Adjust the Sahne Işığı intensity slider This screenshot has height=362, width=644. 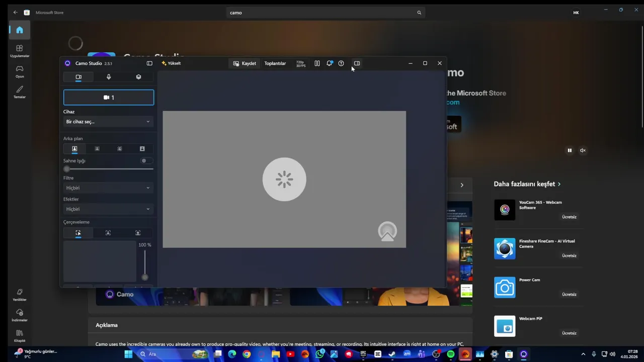[x=108, y=169]
